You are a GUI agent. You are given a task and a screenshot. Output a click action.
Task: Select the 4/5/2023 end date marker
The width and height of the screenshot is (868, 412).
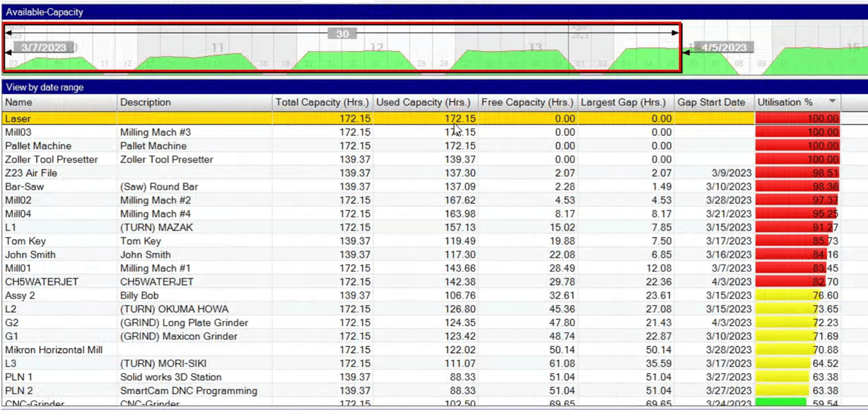pos(724,47)
